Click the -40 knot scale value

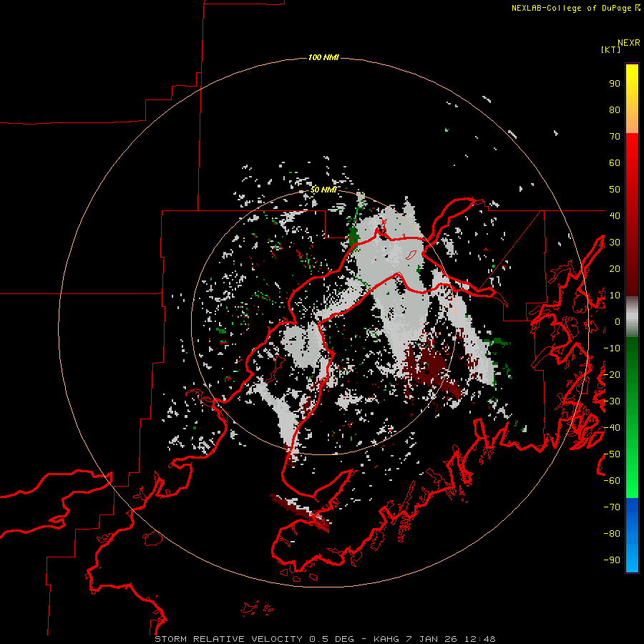click(612, 428)
